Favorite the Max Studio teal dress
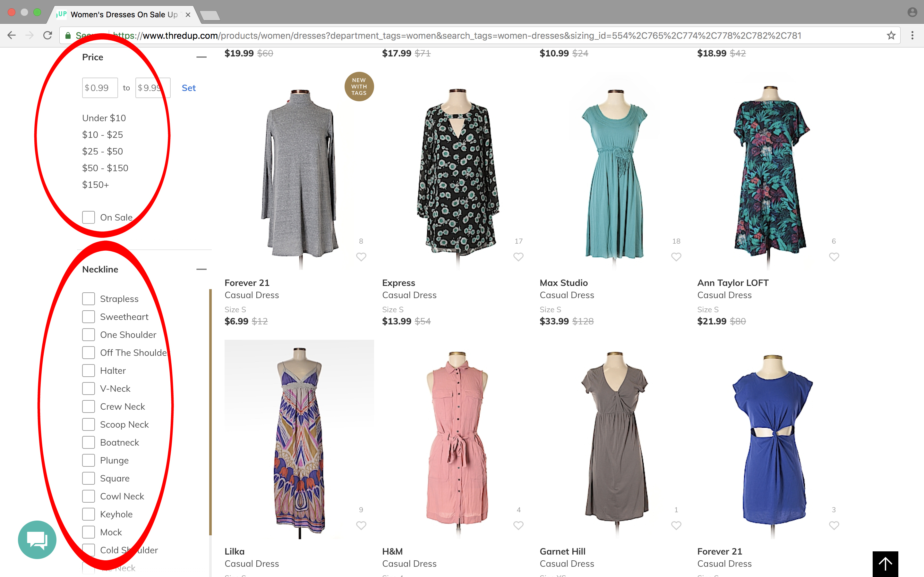The width and height of the screenshot is (924, 577). pyautogui.click(x=676, y=257)
